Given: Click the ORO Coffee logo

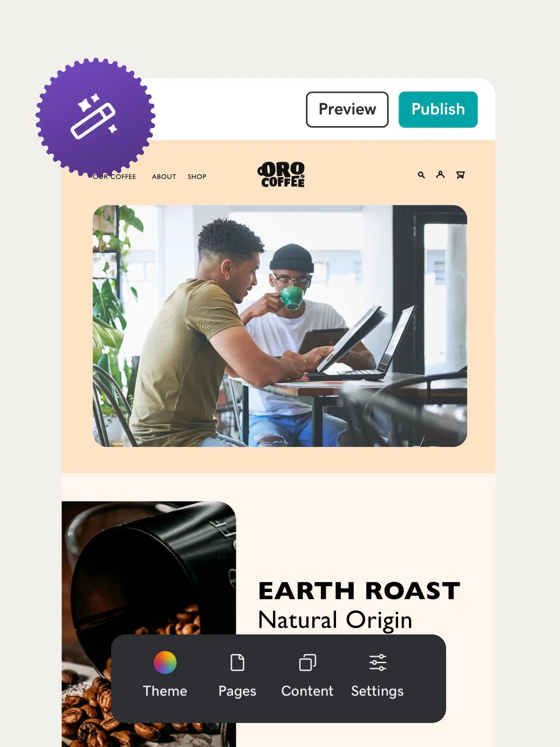Looking at the screenshot, I should tap(281, 175).
